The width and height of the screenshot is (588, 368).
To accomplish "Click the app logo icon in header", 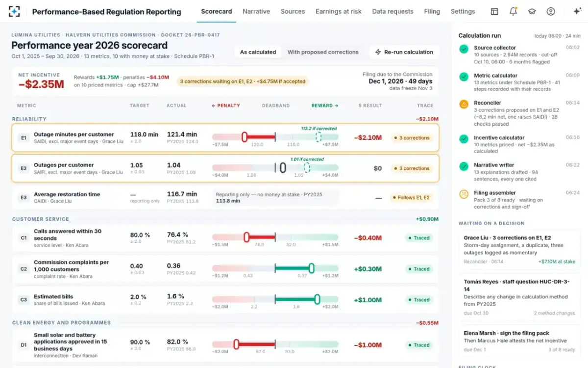I will click(x=15, y=11).
